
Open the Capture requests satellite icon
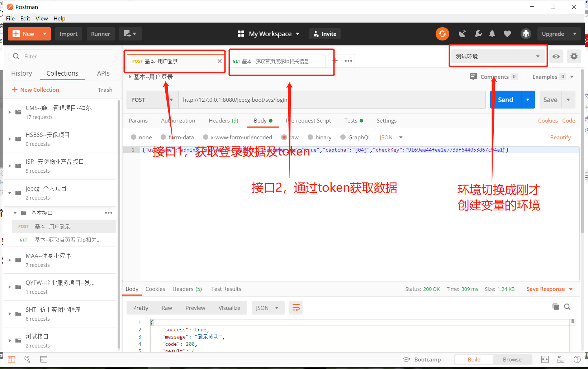462,34
